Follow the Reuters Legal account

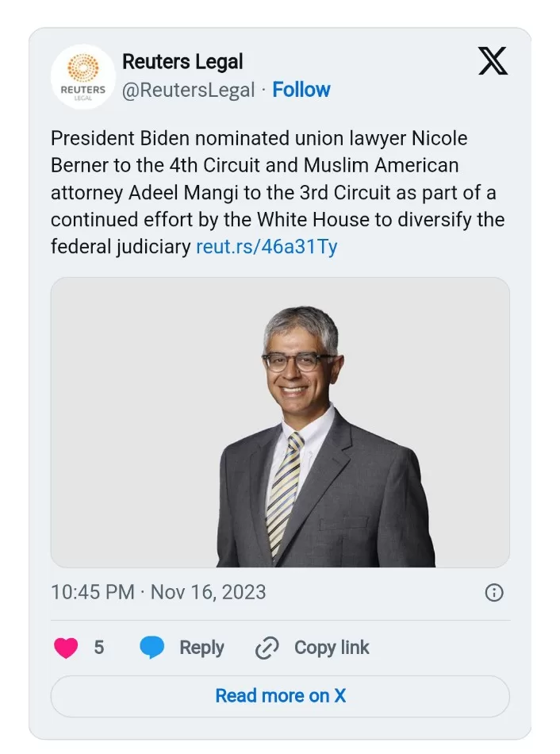(301, 90)
